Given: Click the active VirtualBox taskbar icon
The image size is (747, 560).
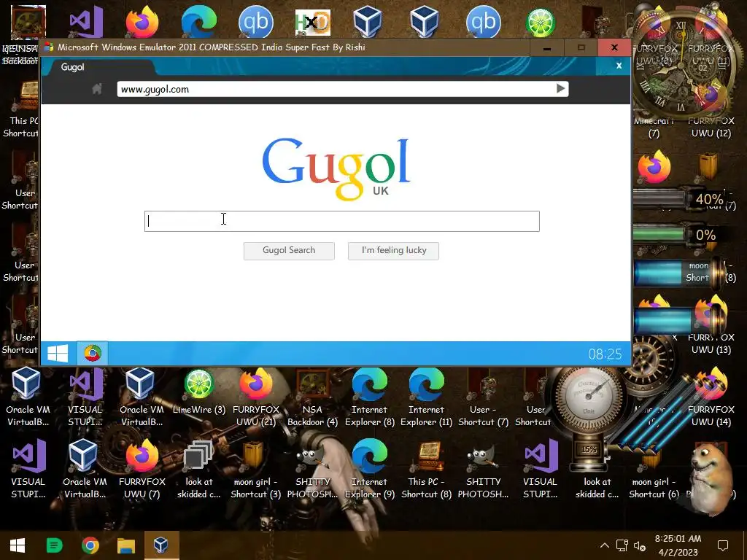Looking at the screenshot, I should [x=161, y=545].
